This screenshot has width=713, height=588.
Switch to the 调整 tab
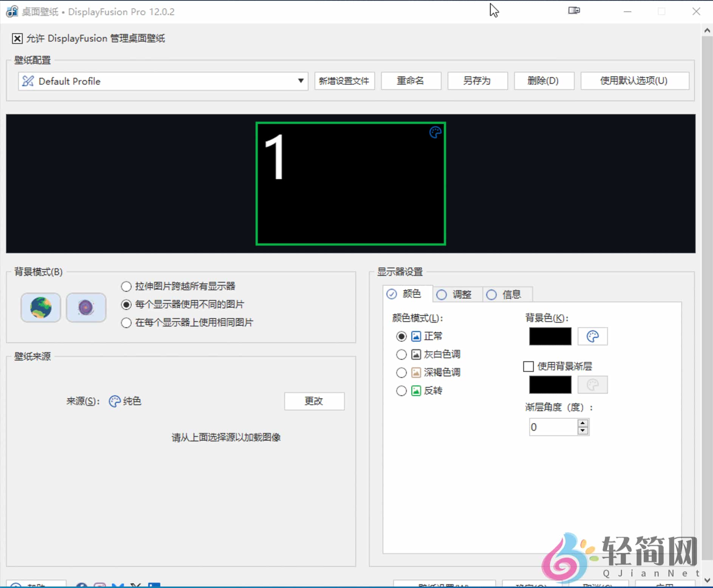[x=456, y=294]
